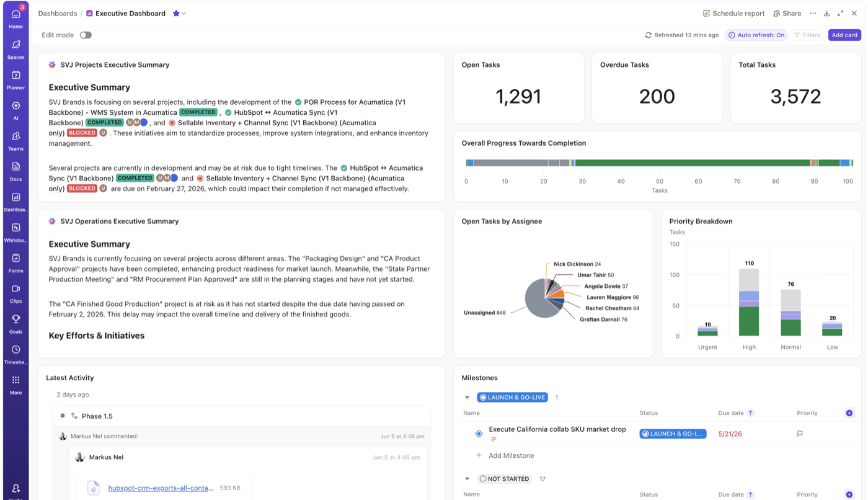The height and width of the screenshot is (500, 868).
Task: Click the Refreshed 13 mins ago refresh icon
Action: 649,35
